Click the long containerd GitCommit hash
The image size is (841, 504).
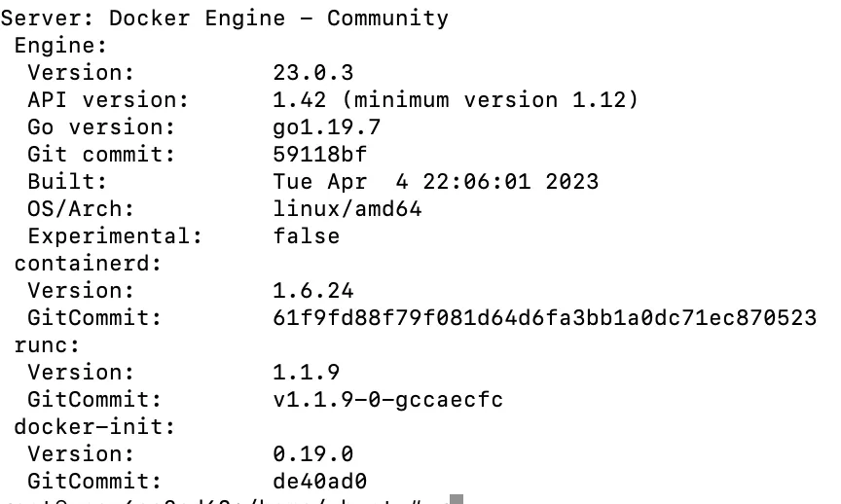pyautogui.click(x=545, y=317)
